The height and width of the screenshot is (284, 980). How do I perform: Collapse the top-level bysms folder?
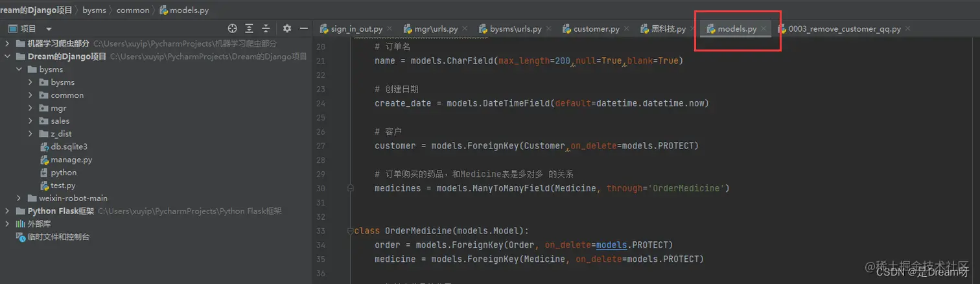[x=19, y=69]
